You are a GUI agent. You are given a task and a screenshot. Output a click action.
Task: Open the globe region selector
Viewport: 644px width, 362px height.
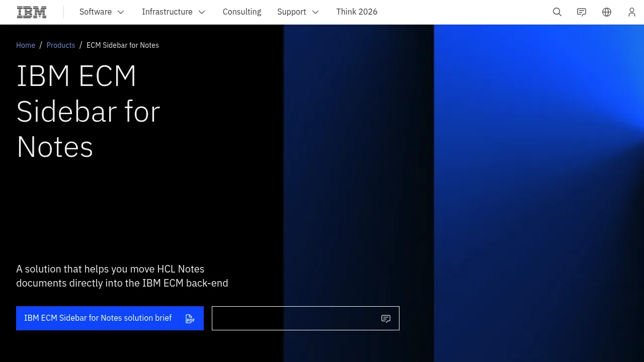[607, 12]
